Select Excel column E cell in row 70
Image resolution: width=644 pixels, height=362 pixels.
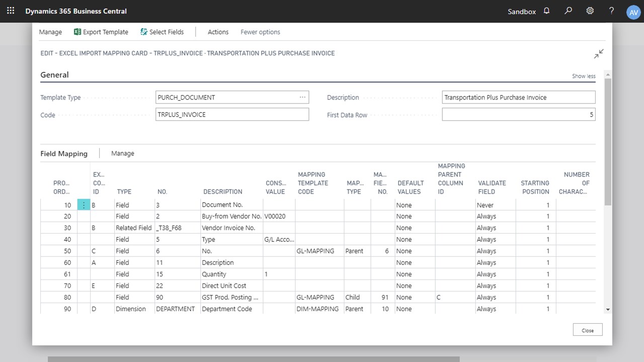point(102,286)
